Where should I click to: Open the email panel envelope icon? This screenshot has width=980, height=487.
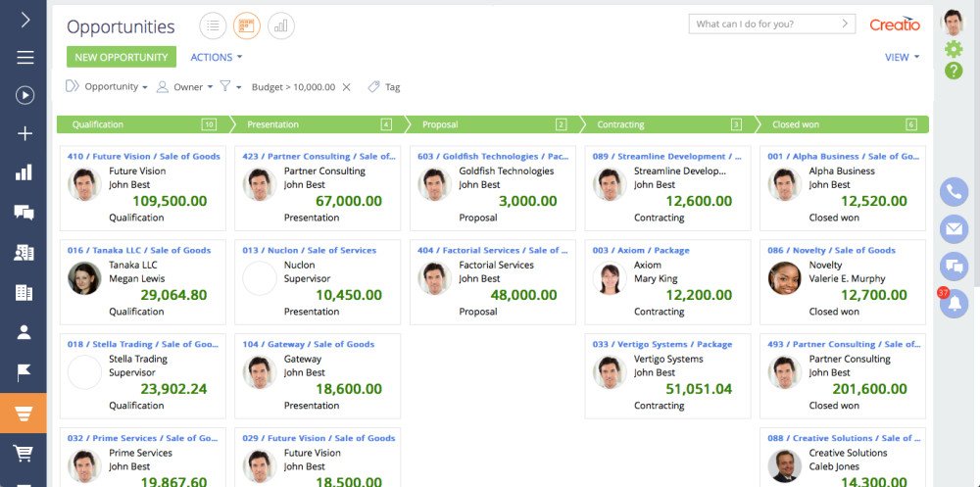click(954, 229)
